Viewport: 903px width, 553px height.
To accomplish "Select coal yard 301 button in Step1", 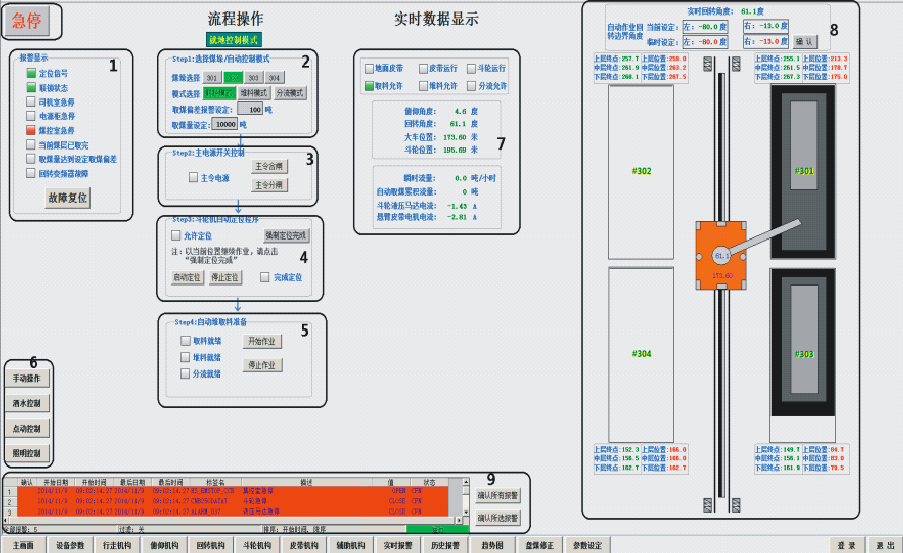I will tap(212, 78).
